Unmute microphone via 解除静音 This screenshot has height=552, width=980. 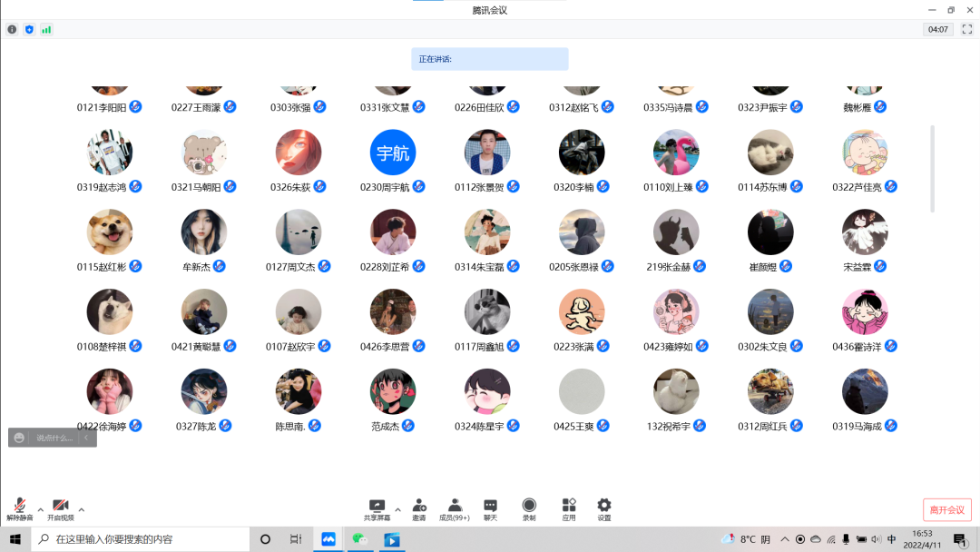pos(19,508)
